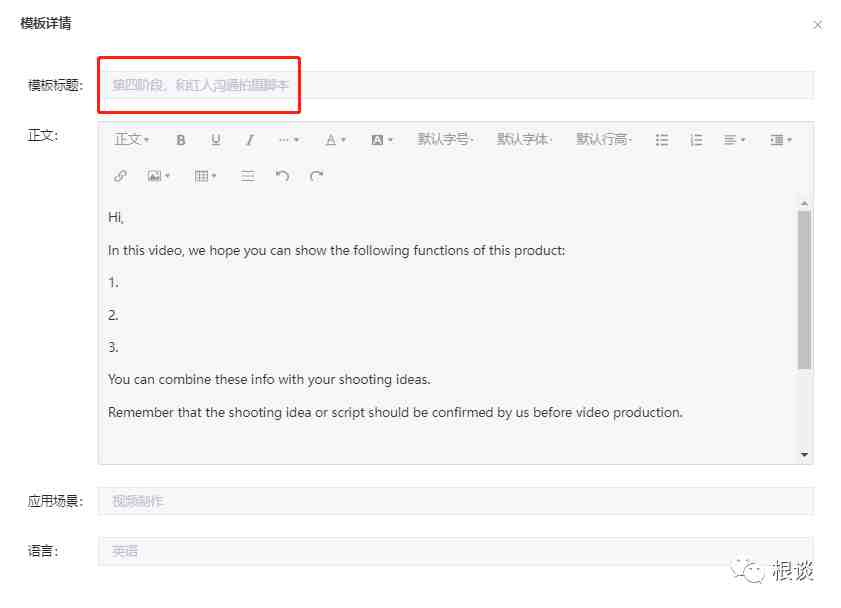Open the indent options dropdown
The width and height of the screenshot is (841, 608).
[781, 140]
